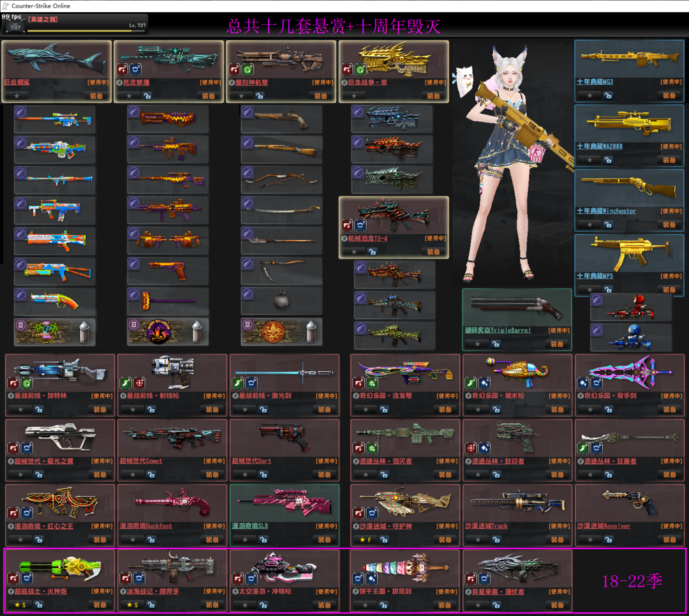This screenshot has width=689, height=616.
Task: Click the blue sparkle icon on 奇幻乐园·喷水枪
Action: click(484, 383)
